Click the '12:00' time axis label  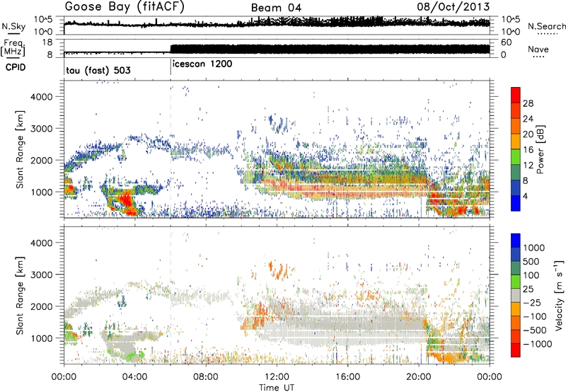(277, 377)
